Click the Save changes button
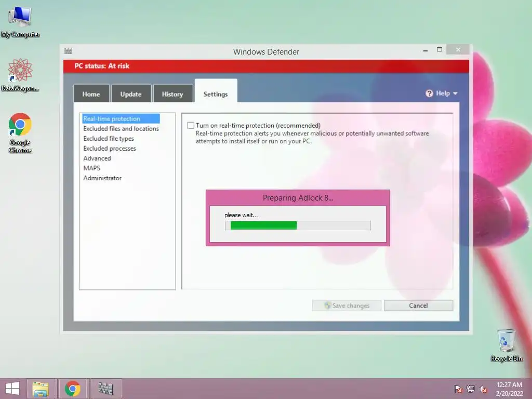This screenshot has height=399, width=532. (347, 305)
